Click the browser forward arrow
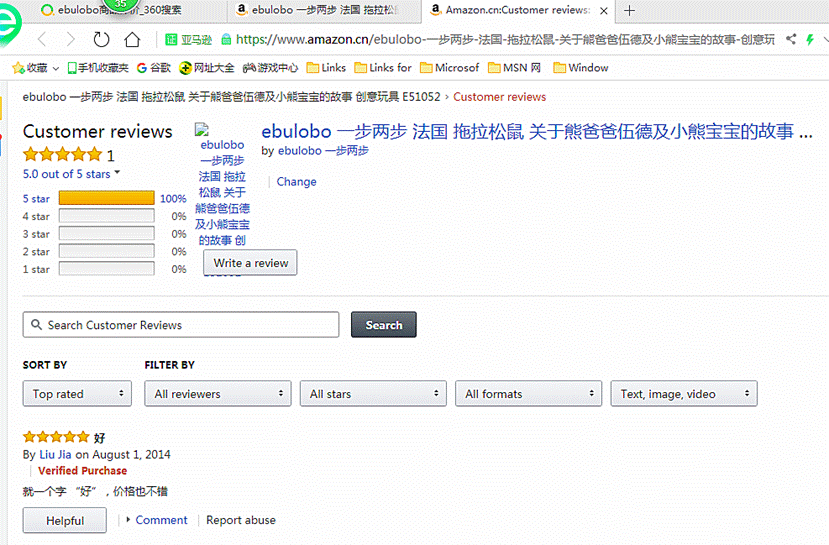Image resolution: width=829 pixels, height=545 pixels. coord(70,39)
